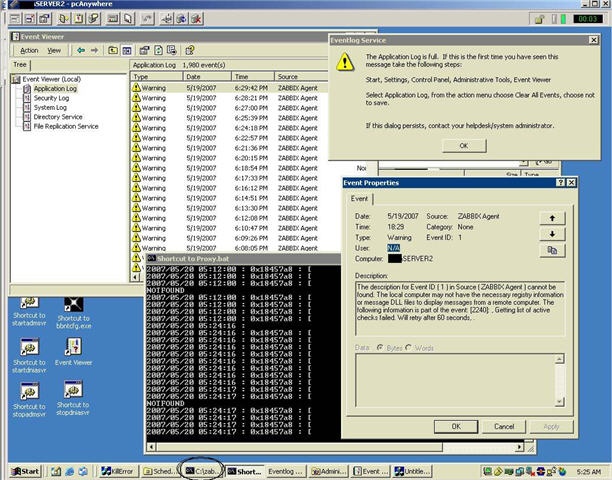This screenshot has width=612, height=480.
Task: Click OK in the Eventlog Service dialog
Action: (464, 145)
